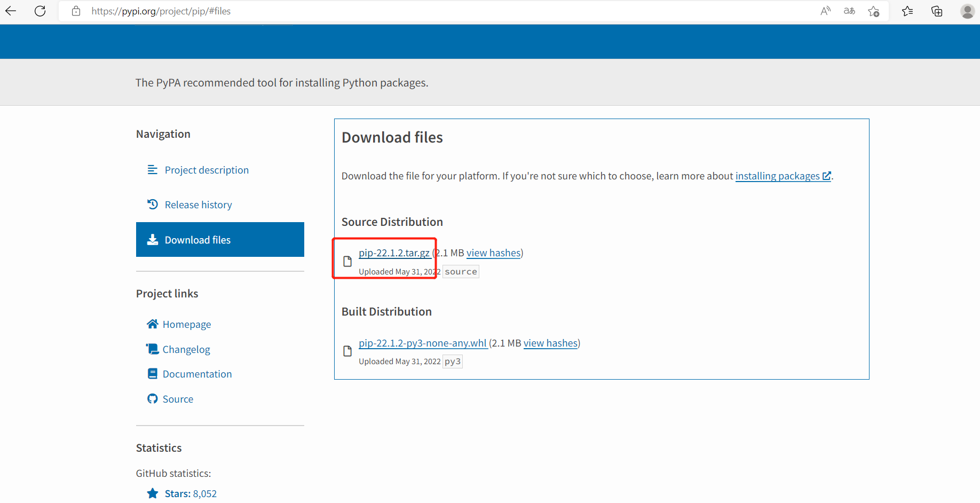Screen dimensions: 980x503
Task: Click the star icon beside Stars count
Action: 153,493
